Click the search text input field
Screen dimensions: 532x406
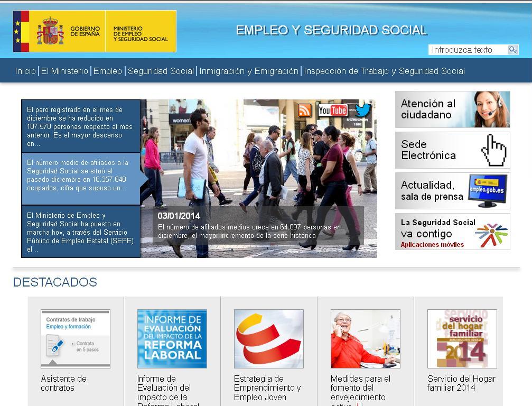pyautogui.click(x=467, y=50)
